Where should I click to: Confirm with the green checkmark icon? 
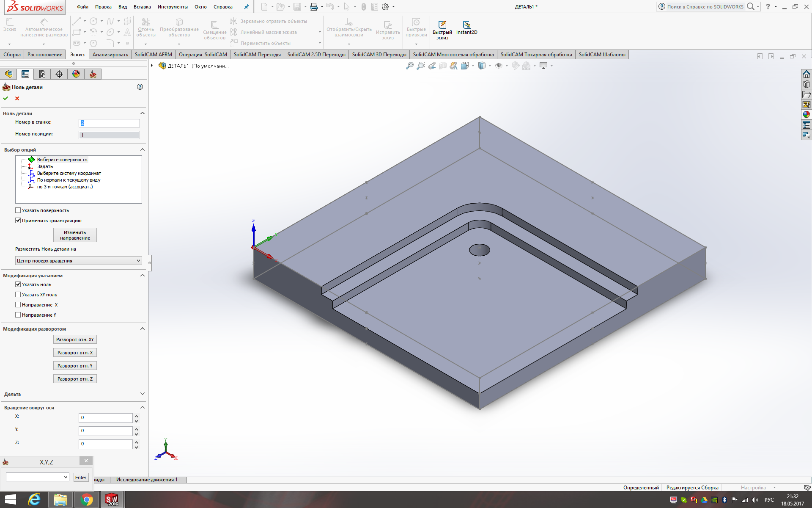[5, 98]
